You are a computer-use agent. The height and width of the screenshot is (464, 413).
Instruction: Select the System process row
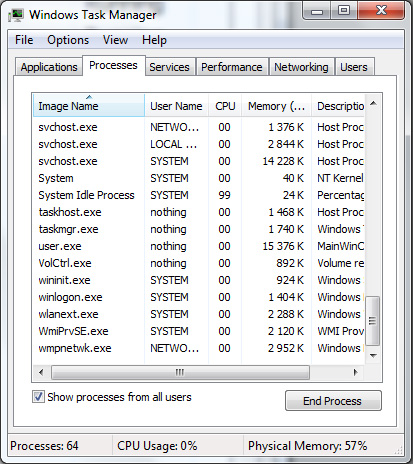tap(199, 178)
